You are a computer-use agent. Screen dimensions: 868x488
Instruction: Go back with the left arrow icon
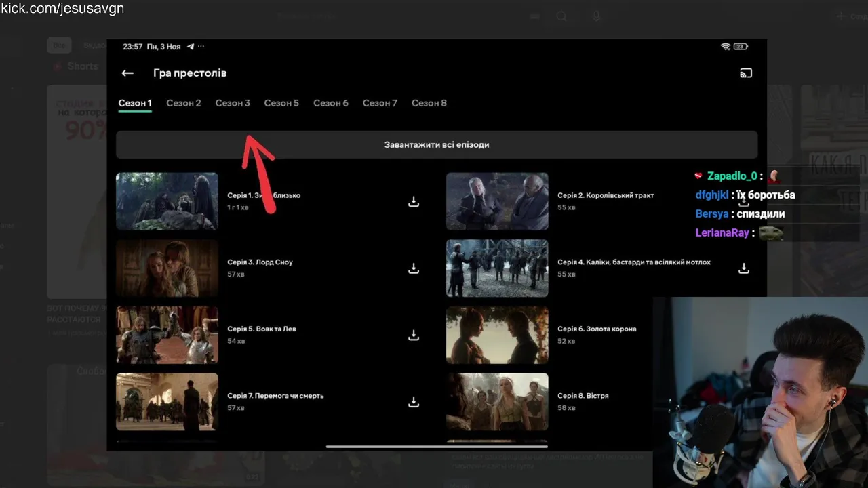[x=127, y=73]
